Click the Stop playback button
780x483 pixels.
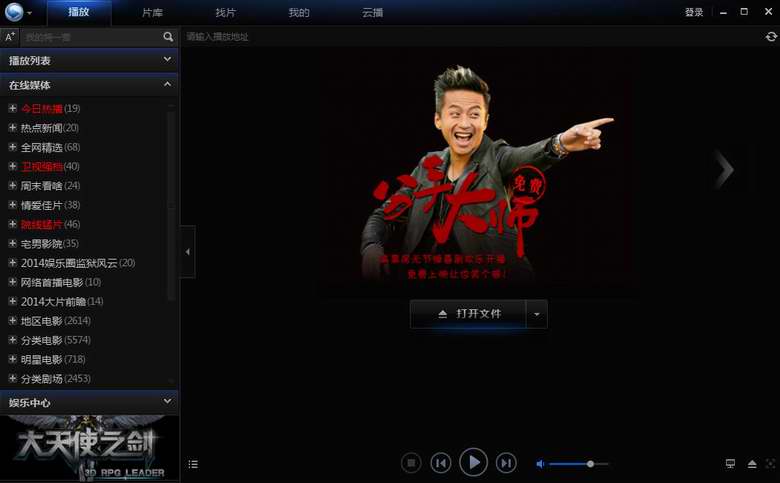tap(410, 462)
